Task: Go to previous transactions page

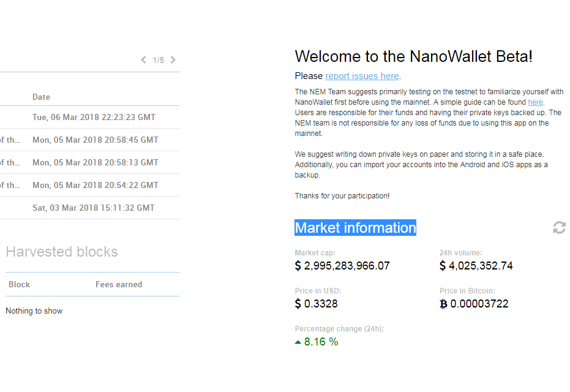Action: tap(144, 60)
